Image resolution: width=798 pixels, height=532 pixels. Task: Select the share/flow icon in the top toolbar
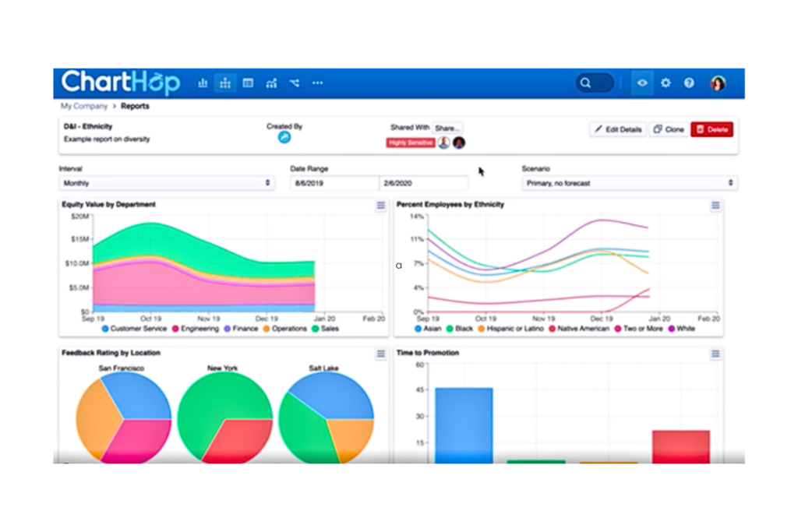pos(294,83)
